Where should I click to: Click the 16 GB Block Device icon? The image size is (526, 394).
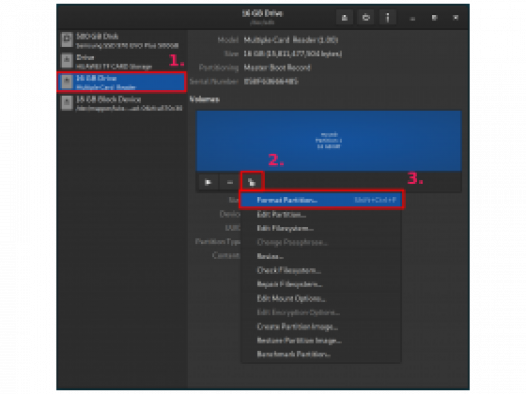coord(67,103)
